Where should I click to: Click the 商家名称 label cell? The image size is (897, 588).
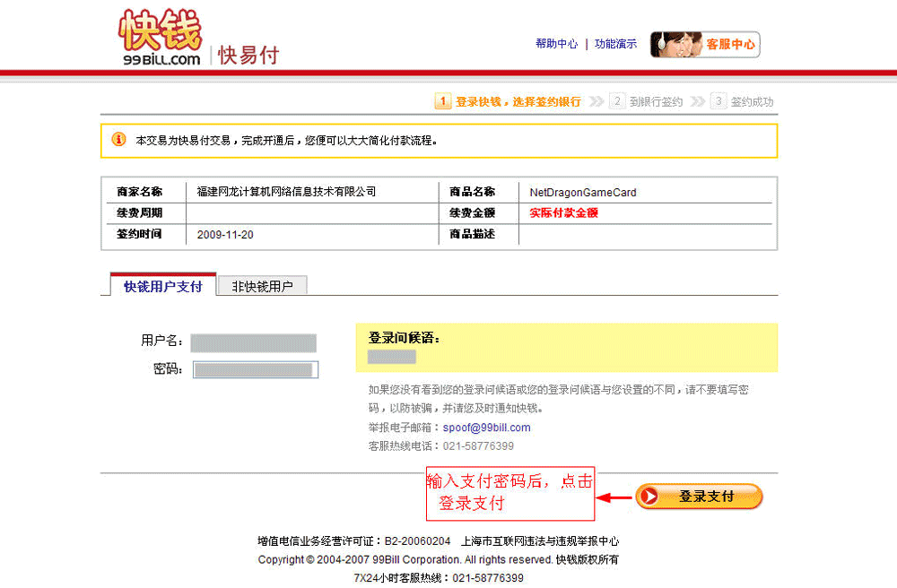(140, 192)
